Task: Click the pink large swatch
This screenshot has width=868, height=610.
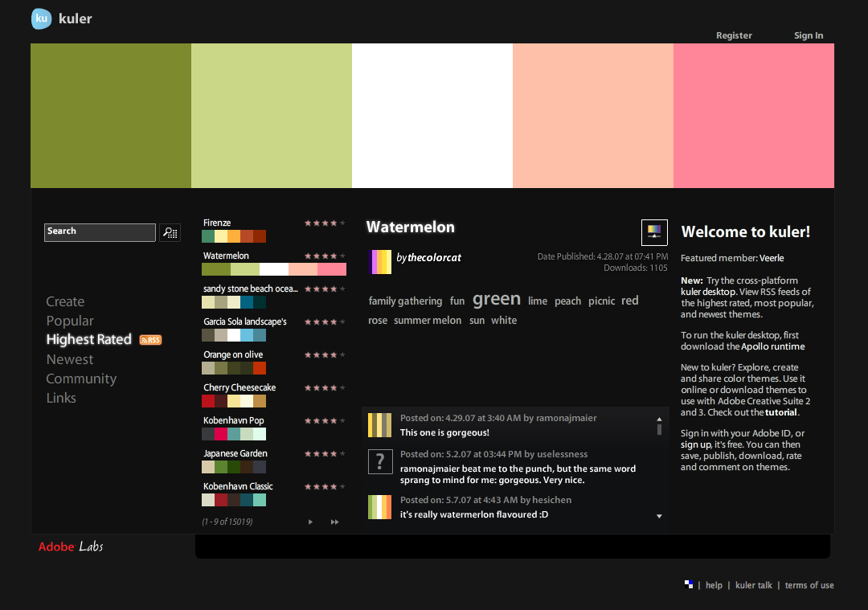Action: point(754,116)
